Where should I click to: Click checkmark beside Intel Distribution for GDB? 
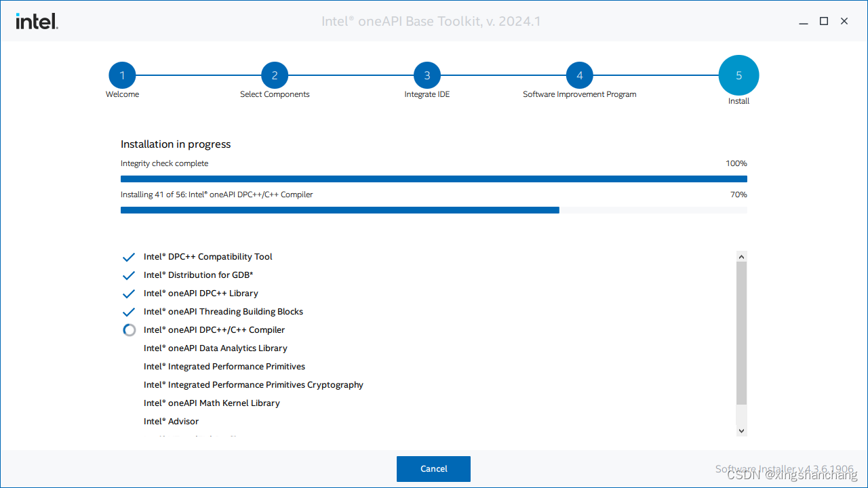[x=129, y=276]
